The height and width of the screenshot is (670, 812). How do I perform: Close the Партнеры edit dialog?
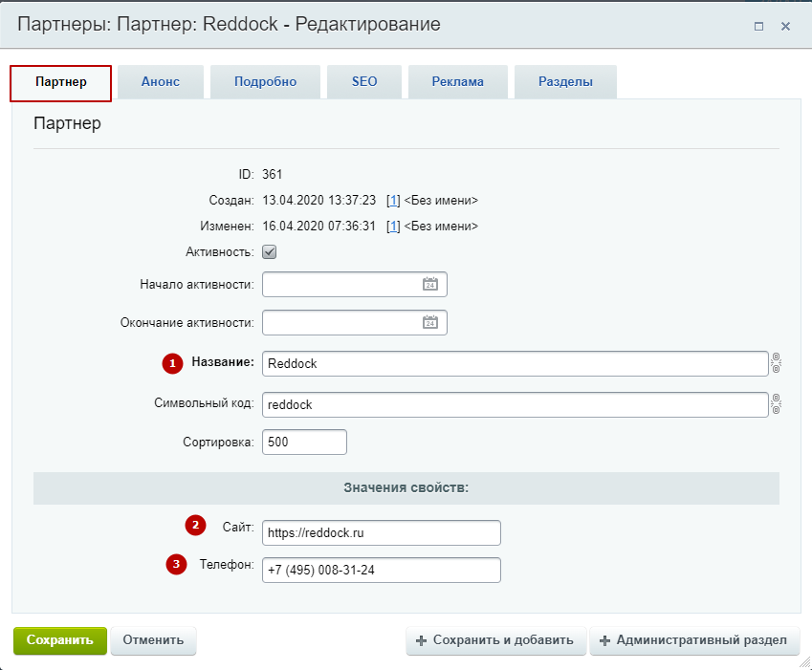(x=785, y=26)
